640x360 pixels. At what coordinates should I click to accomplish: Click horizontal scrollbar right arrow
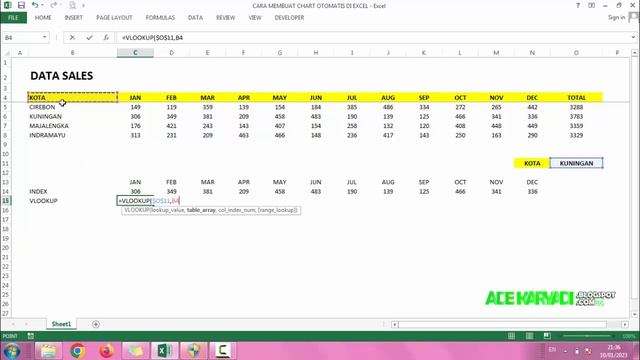coord(625,324)
